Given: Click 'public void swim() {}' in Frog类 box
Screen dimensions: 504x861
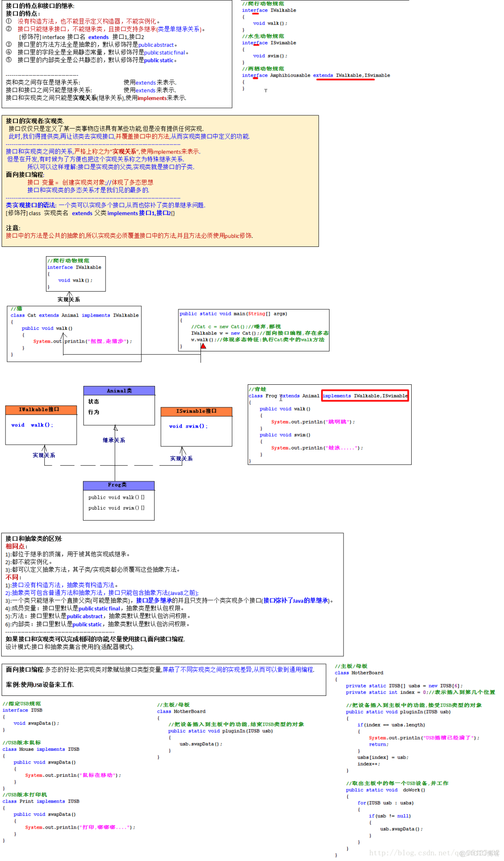Looking at the screenshot, I should click(116, 508).
